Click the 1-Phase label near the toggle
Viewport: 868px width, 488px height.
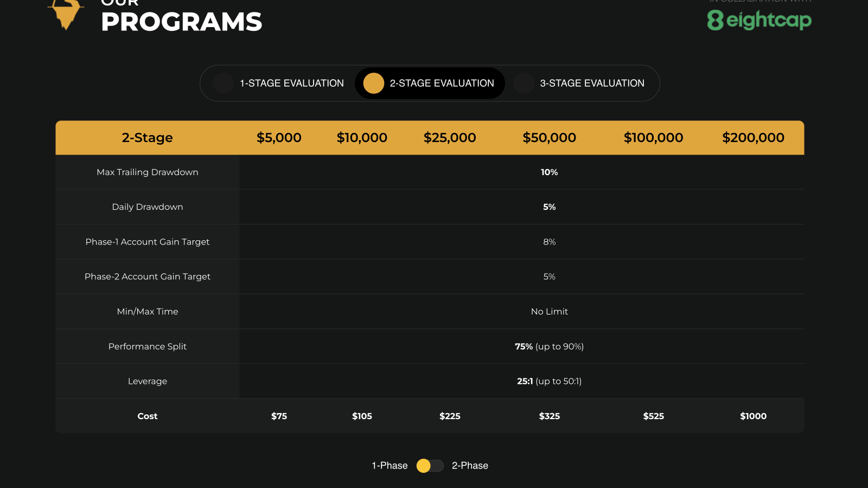(388, 465)
